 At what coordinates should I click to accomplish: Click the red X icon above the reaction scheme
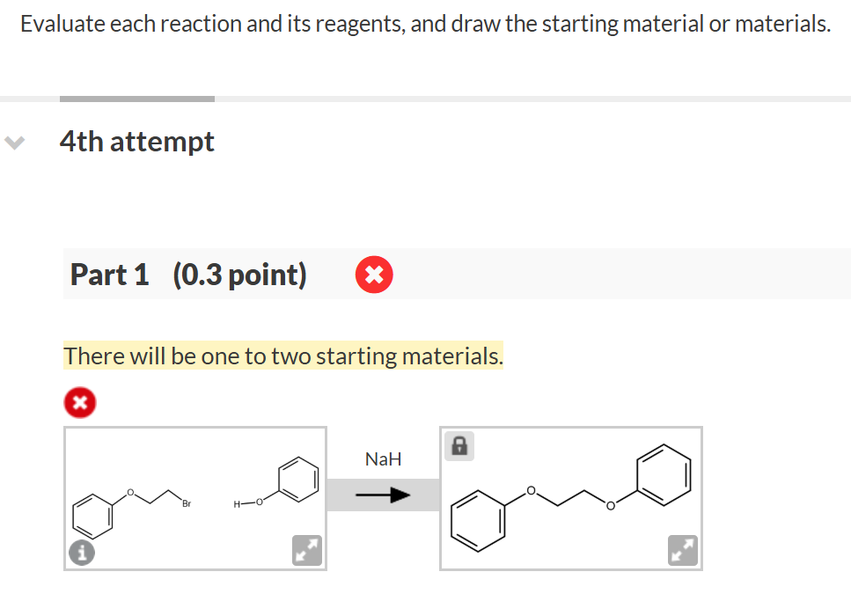click(x=80, y=402)
